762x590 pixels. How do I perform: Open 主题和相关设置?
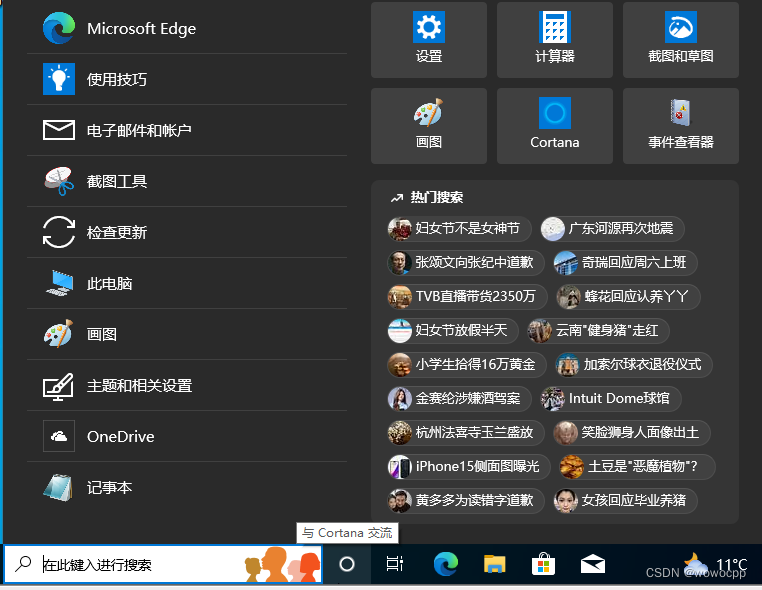click(x=187, y=385)
